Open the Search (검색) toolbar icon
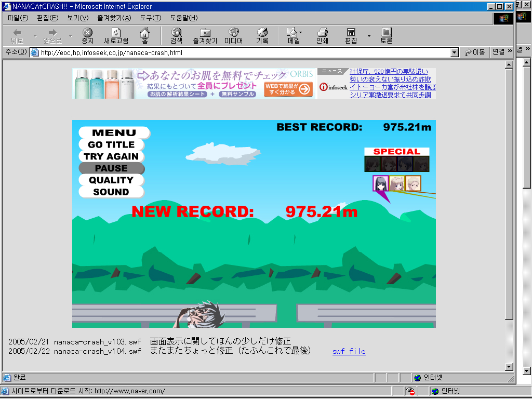The height and width of the screenshot is (399, 532). [176, 35]
